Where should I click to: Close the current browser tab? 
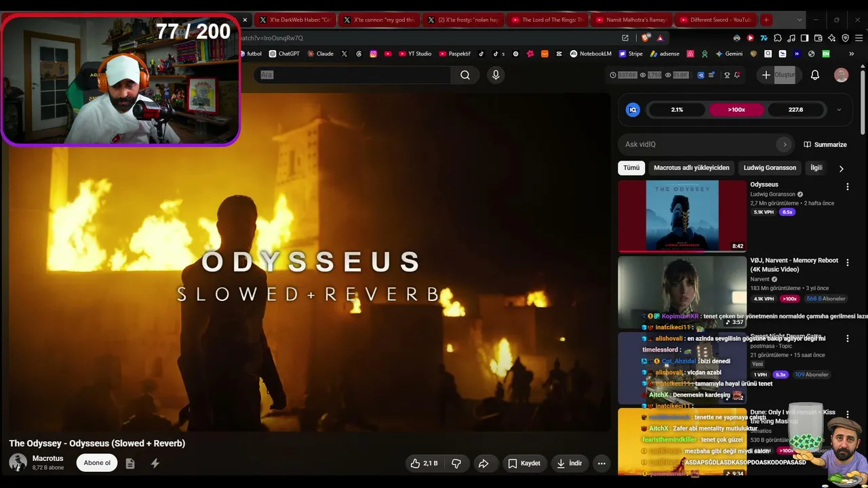tap(245, 20)
